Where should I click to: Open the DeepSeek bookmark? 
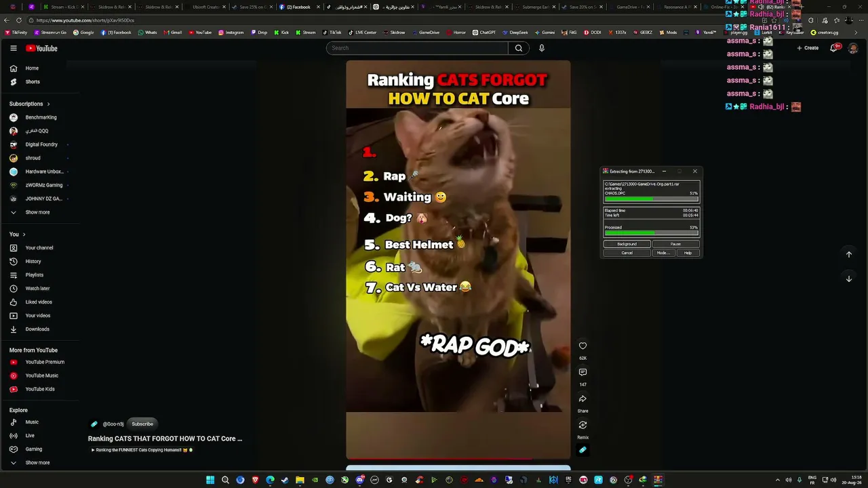tap(515, 33)
